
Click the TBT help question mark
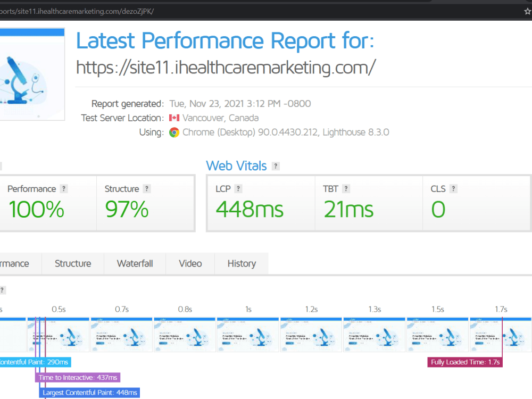tap(346, 189)
